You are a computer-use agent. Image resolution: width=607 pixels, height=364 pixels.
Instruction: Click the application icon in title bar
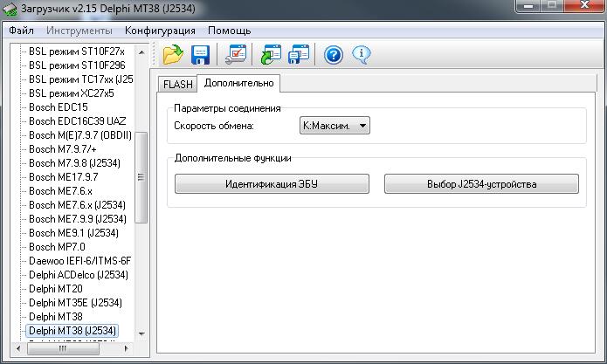[10, 10]
